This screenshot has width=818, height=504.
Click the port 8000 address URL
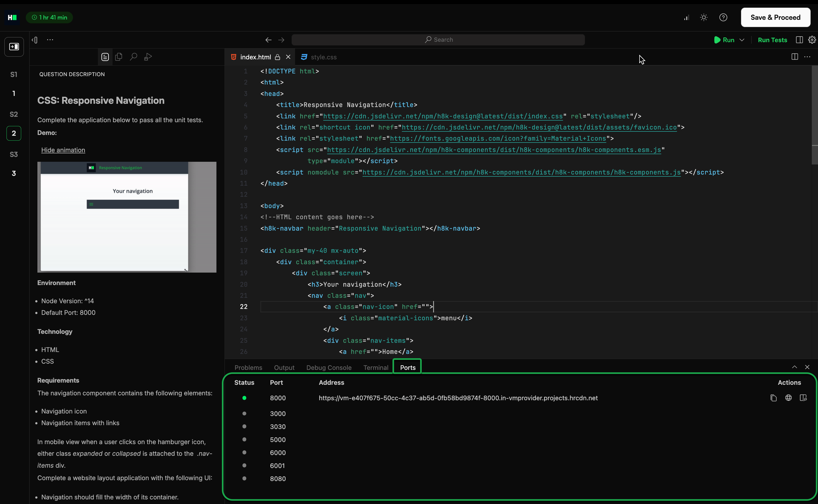458,398
